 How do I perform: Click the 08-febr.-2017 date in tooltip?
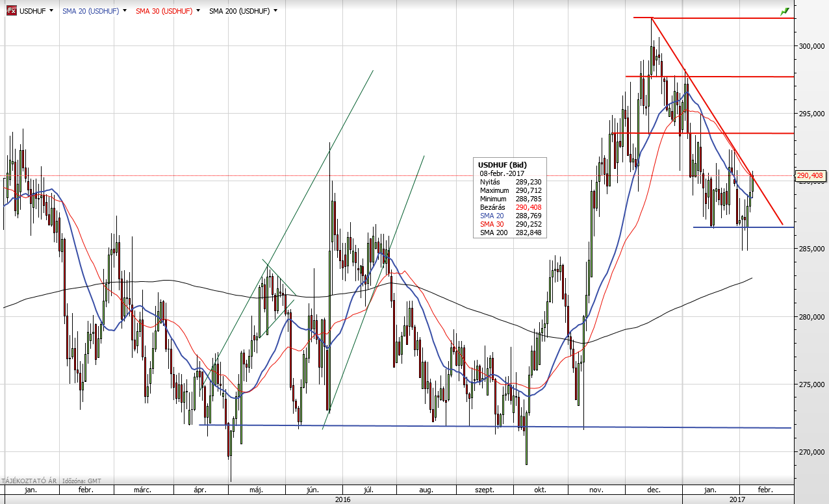pyautogui.click(x=502, y=173)
